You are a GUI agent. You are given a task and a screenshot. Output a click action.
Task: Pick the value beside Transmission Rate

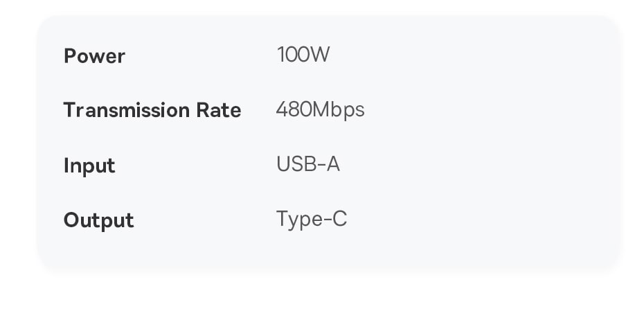coord(320,110)
